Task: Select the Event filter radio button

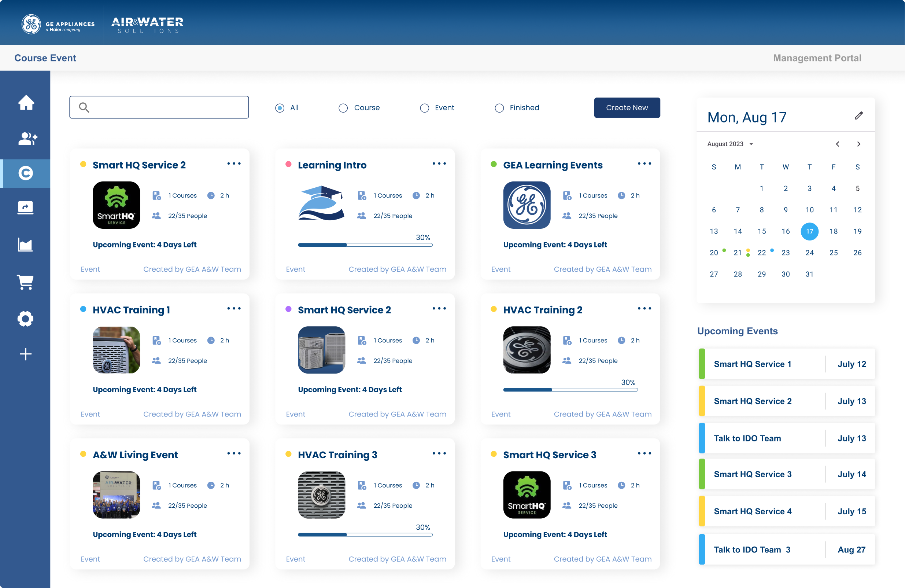Action: coord(424,108)
